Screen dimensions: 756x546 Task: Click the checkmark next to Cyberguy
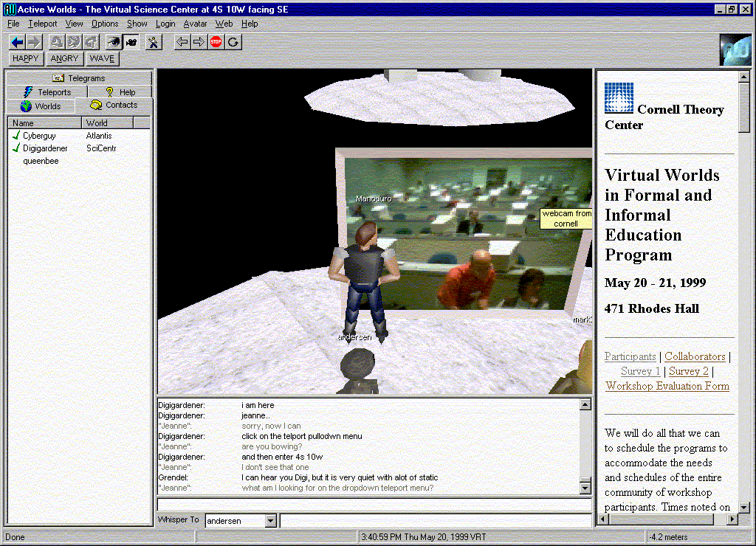click(x=16, y=136)
